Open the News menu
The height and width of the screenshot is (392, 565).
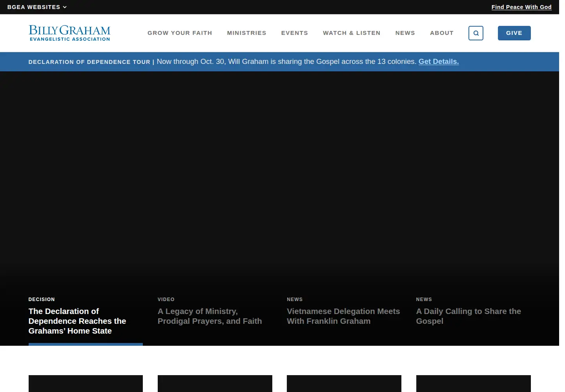[x=405, y=33]
